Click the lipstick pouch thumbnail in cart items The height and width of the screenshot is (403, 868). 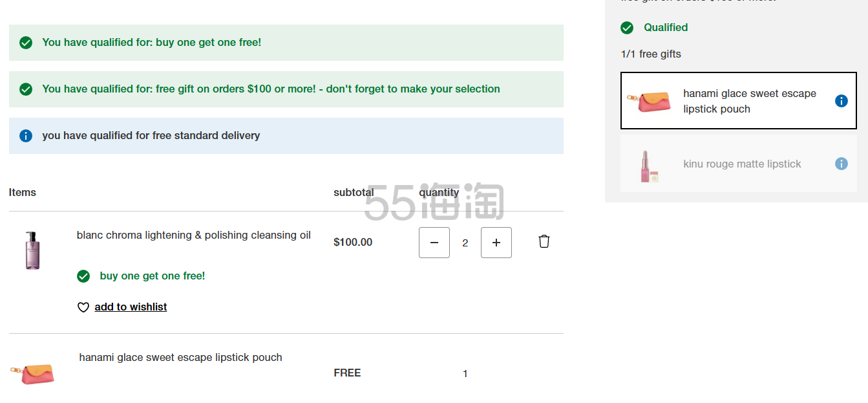tap(32, 373)
